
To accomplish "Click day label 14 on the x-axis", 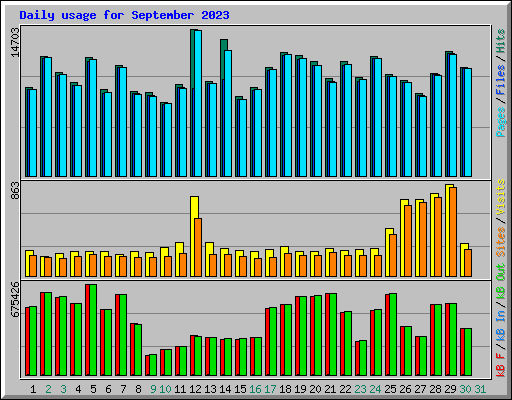I will [x=225, y=389].
